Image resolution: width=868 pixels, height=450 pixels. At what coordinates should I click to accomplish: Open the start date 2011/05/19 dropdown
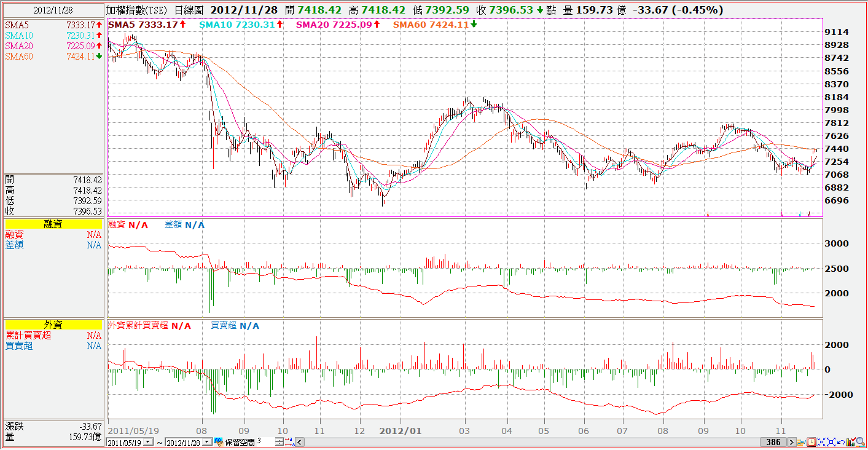147,442
